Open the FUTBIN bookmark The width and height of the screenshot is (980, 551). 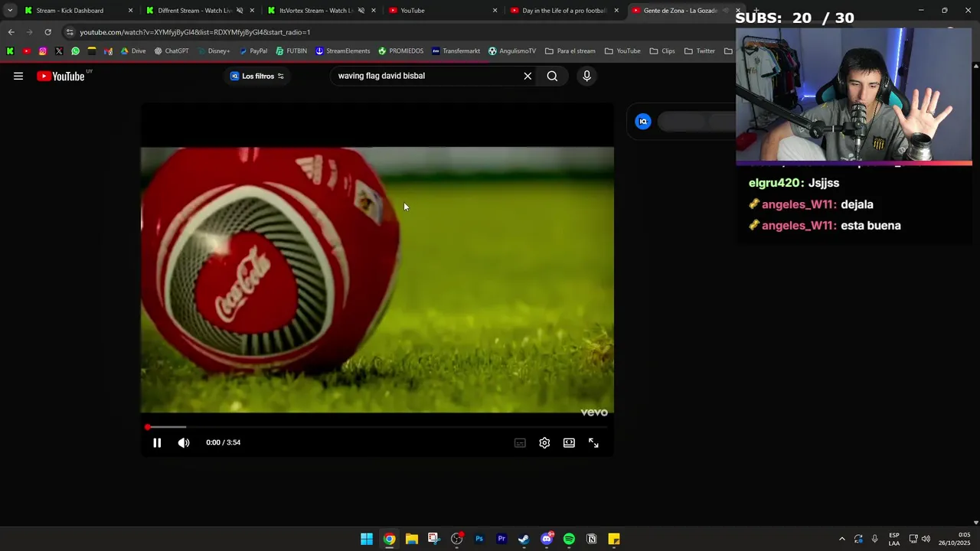(x=291, y=51)
